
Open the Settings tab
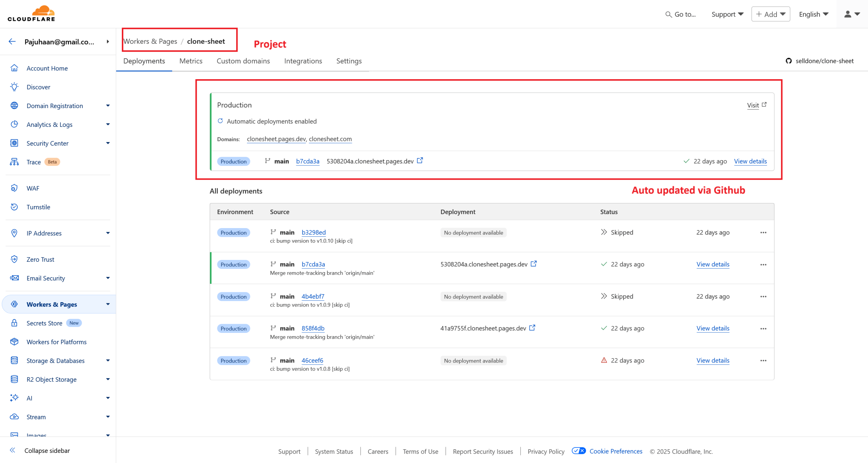coord(349,61)
